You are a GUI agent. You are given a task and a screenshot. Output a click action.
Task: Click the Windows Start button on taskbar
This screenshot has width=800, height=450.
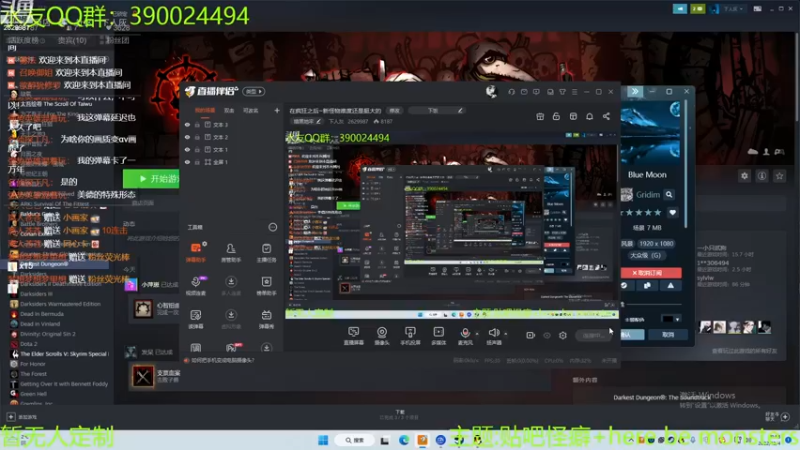323,440
